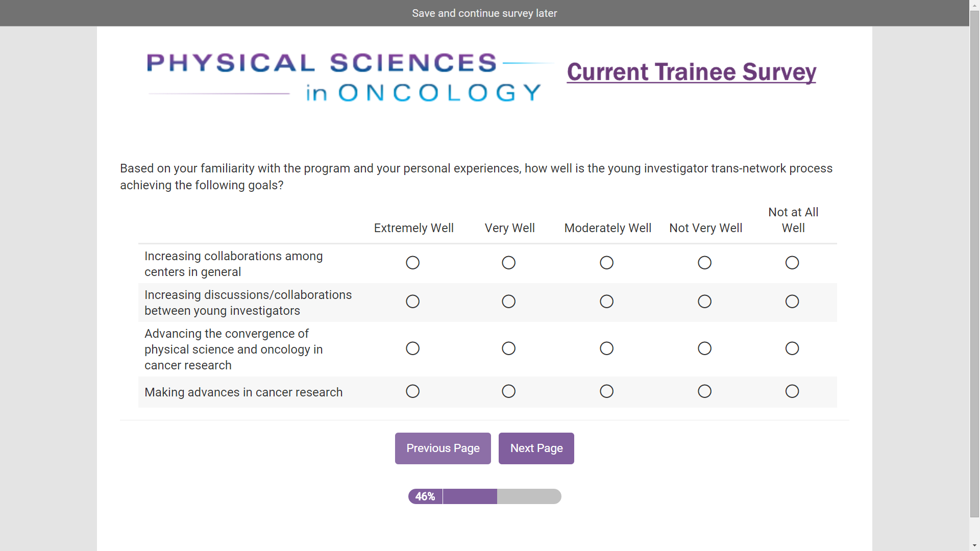Viewport: 980px width, 551px height.
Task: Select Very Well for advancing the convergence row
Action: pyautogui.click(x=508, y=348)
